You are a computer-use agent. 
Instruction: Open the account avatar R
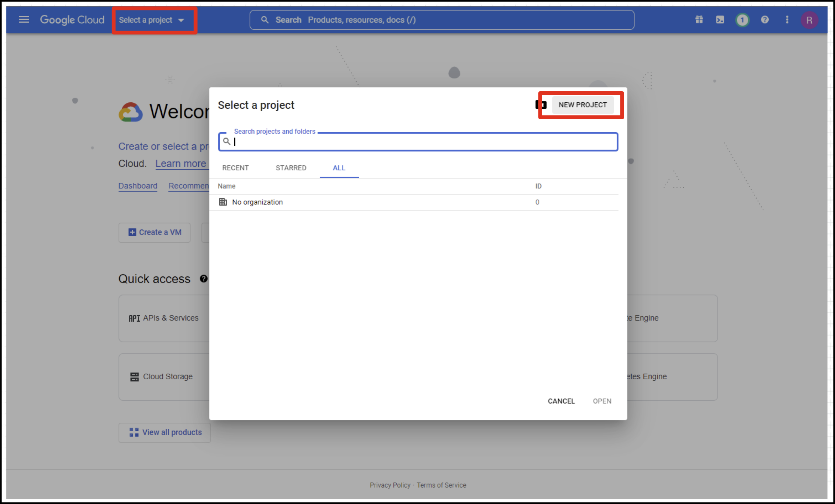809,20
